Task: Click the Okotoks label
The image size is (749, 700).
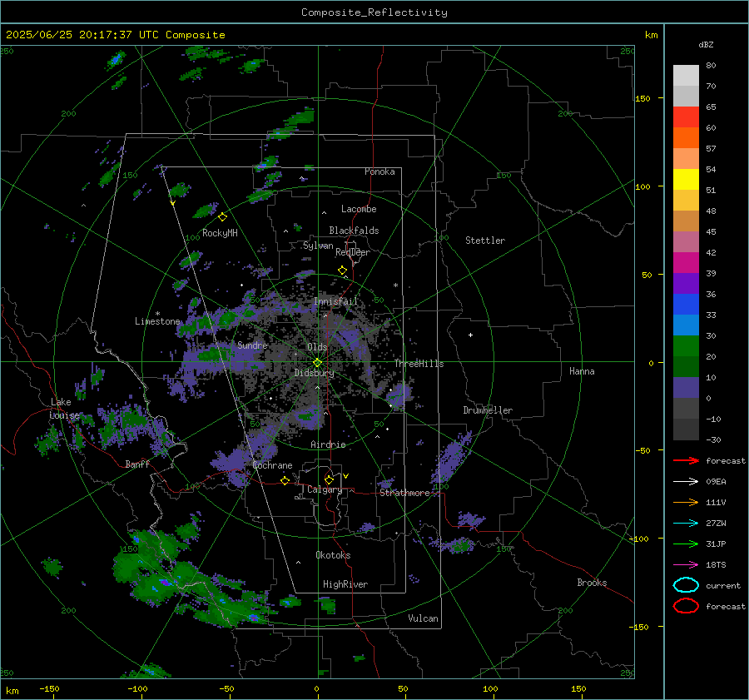Action: (x=333, y=555)
